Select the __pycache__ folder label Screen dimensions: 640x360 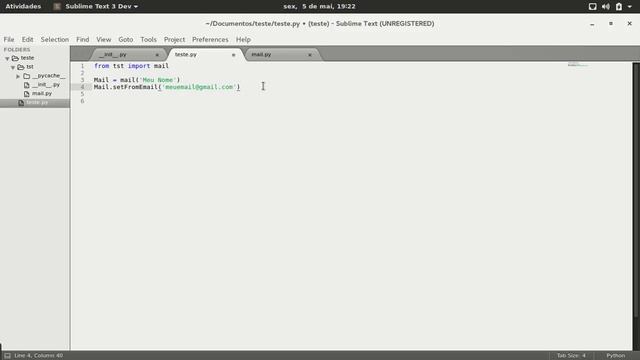[x=48, y=76]
